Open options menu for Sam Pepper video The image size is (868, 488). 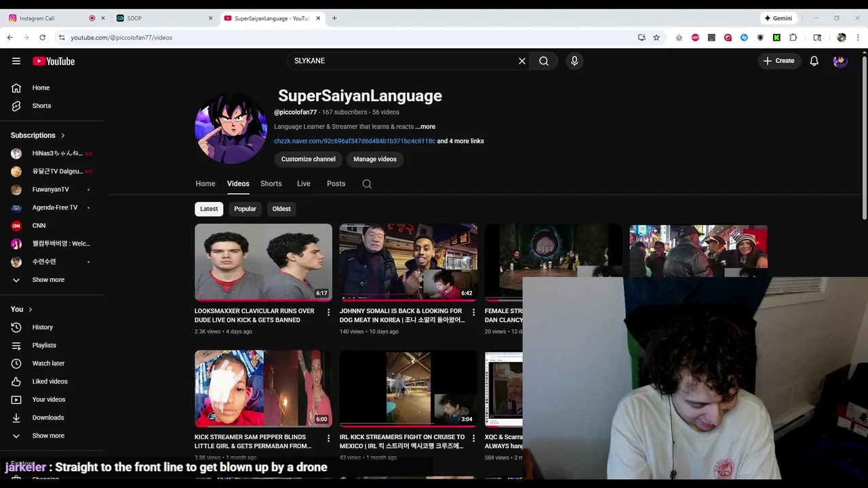tap(329, 439)
